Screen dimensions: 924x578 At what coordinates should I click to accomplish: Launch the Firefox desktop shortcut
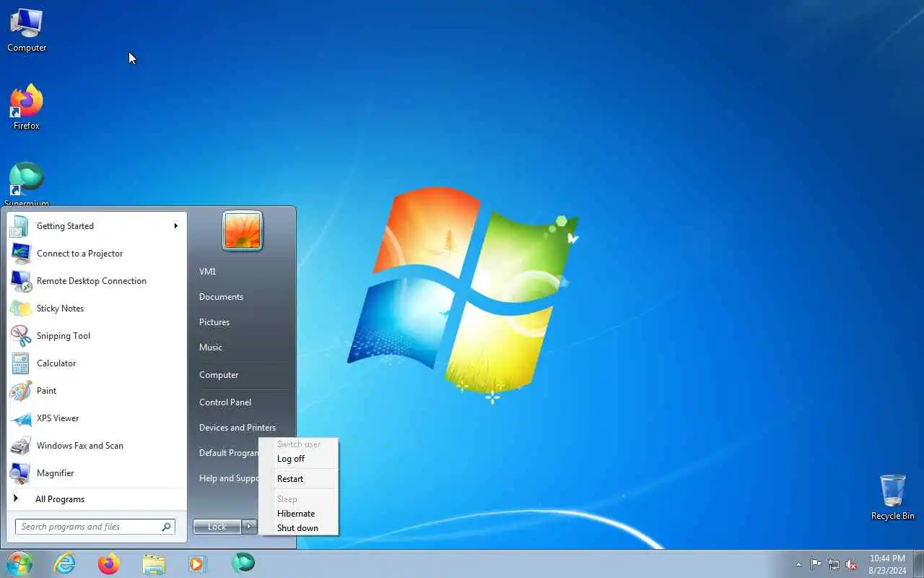click(27, 107)
